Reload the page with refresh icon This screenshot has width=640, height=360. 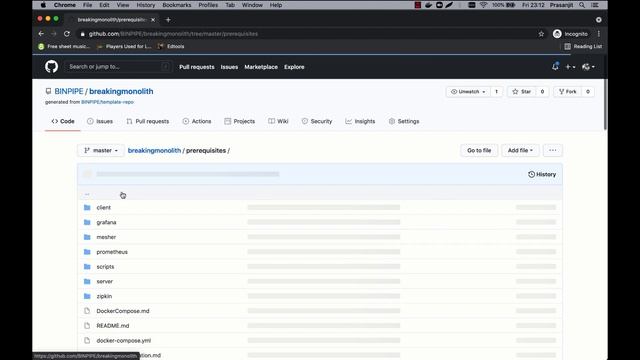[x=67, y=34]
